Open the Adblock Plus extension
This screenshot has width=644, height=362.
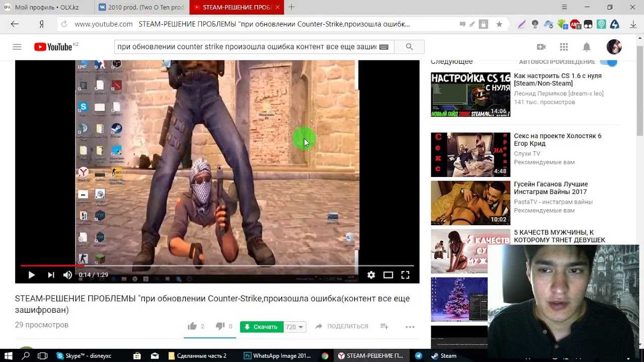pos(575,24)
